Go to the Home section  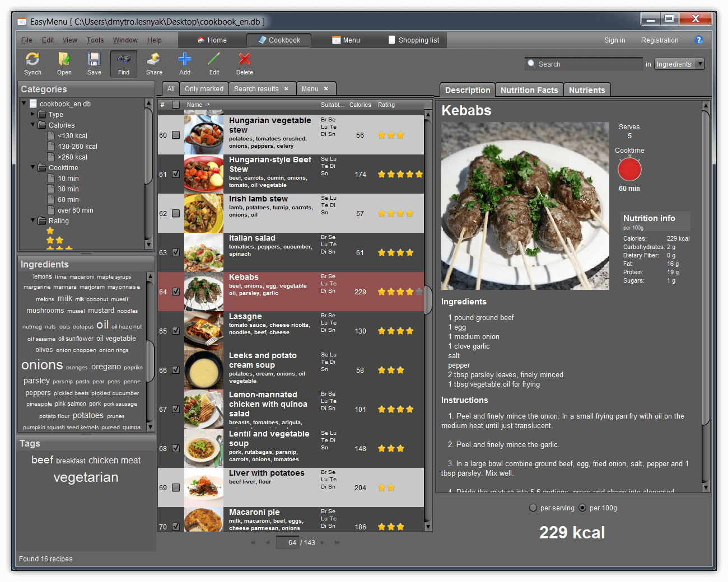click(212, 40)
